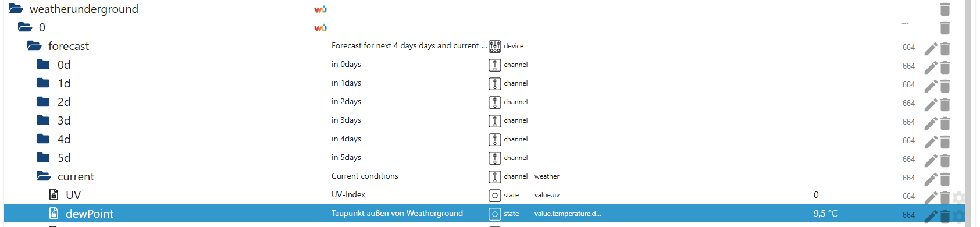Edit the UV state object
The image size is (980, 227).
point(931,198)
